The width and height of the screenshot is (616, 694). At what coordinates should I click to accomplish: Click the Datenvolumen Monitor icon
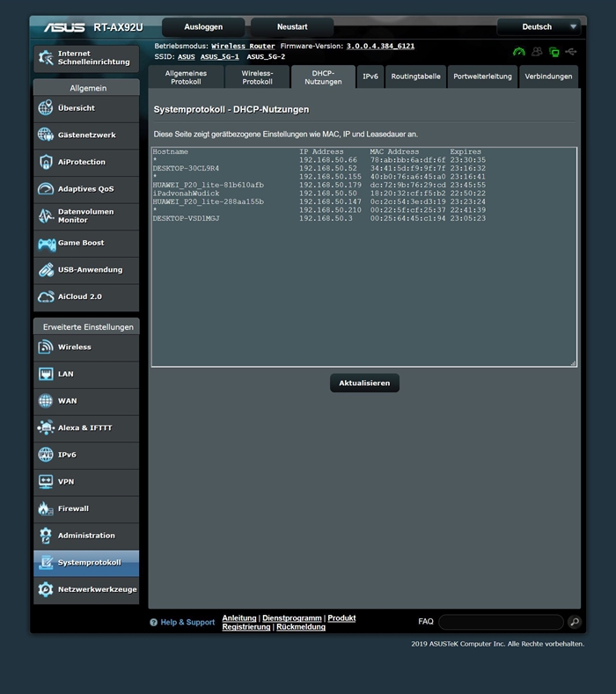46,216
